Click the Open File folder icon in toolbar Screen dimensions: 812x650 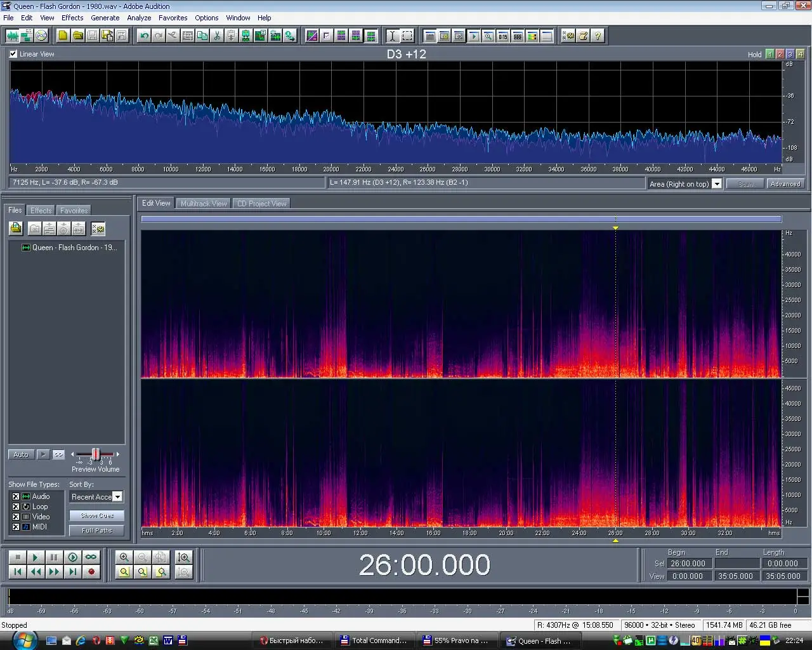tap(77, 36)
